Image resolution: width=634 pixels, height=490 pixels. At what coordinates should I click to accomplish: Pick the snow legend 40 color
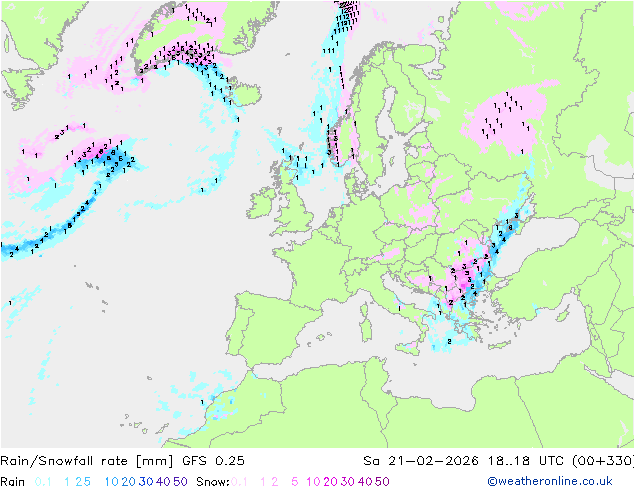(x=365, y=482)
